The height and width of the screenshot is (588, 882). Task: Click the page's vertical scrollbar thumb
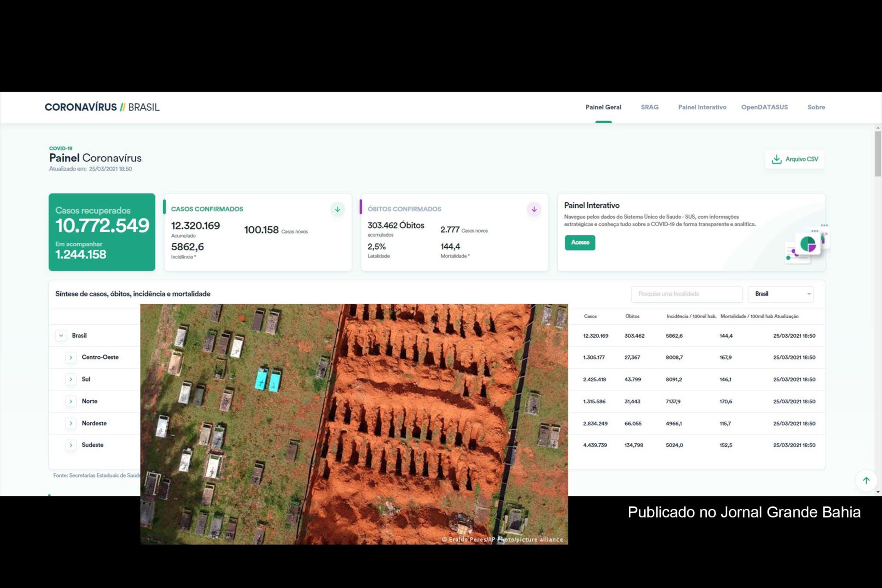(878, 154)
